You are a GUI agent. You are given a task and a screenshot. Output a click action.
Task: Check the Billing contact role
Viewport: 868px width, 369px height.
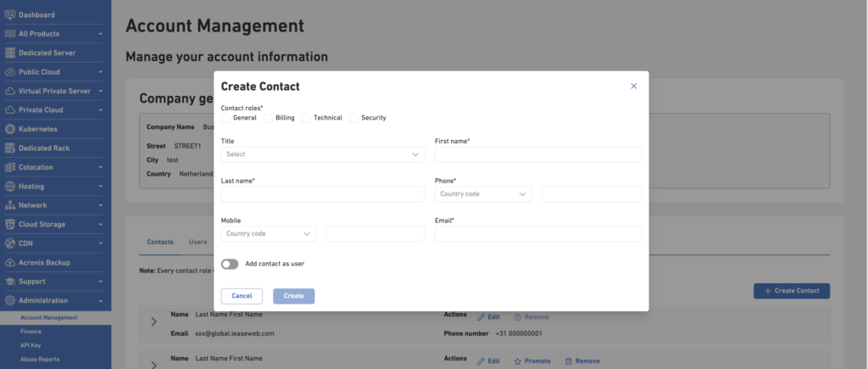pos(268,118)
